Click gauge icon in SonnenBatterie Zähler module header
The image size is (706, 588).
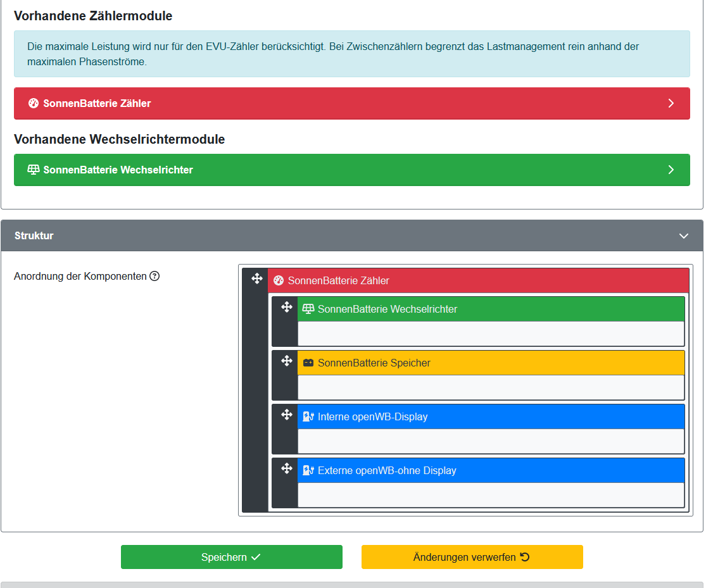click(34, 104)
